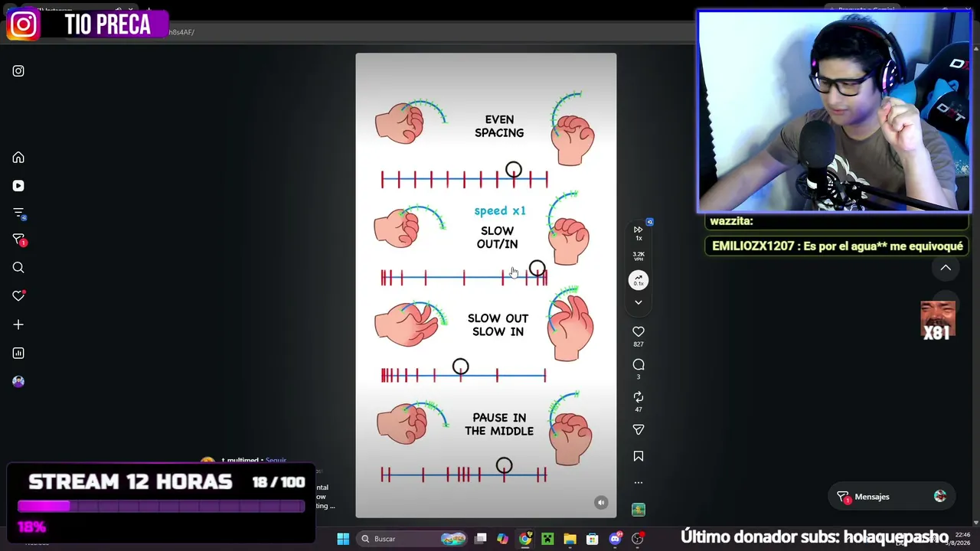Screen dimensions: 980x551
Task: Go to Instagram Home feed
Action: pos(18,158)
